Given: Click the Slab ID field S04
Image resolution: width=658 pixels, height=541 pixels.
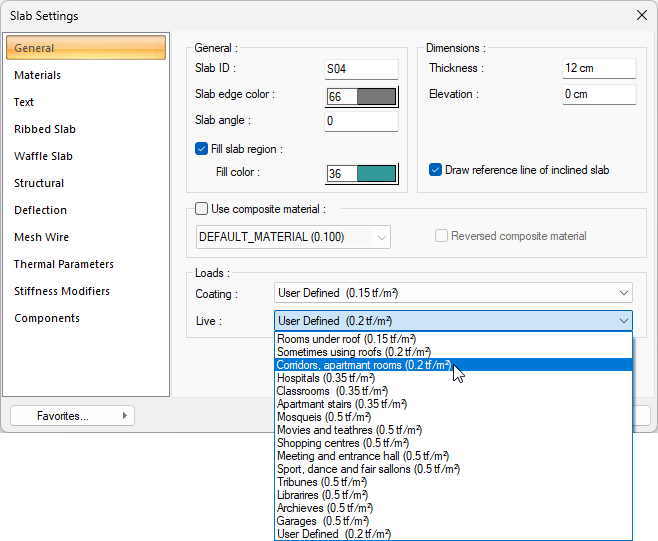Looking at the screenshot, I should point(361,69).
